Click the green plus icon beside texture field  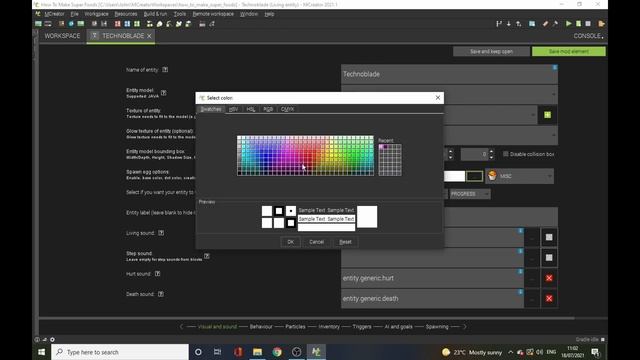(x=547, y=115)
